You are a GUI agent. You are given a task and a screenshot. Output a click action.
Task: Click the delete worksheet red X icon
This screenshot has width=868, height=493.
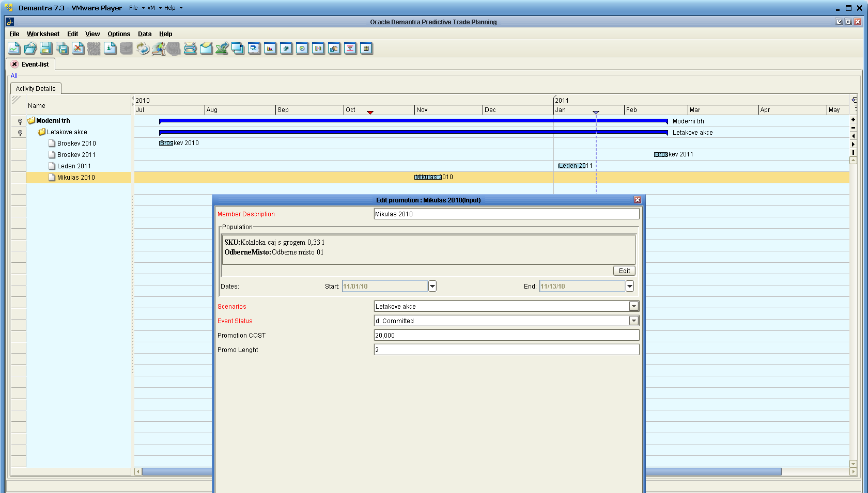78,49
